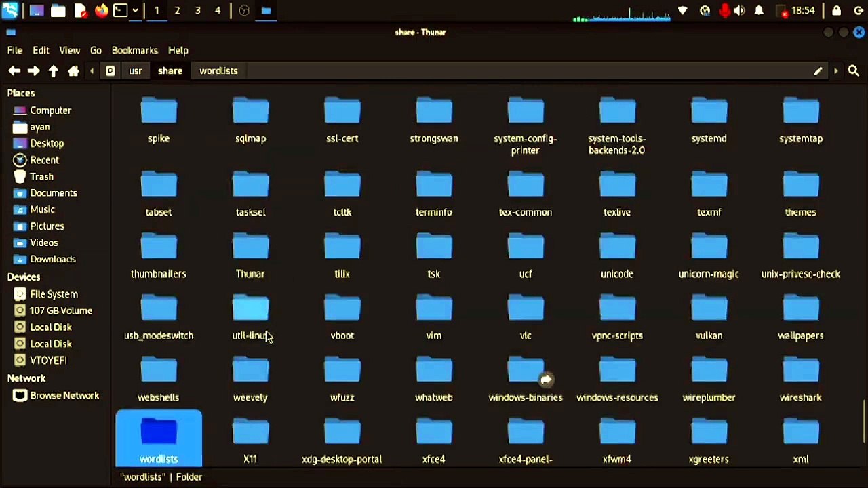Select the spike folder icon
Image resolution: width=868 pixels, height=488 pixels.
pos(159,112)
